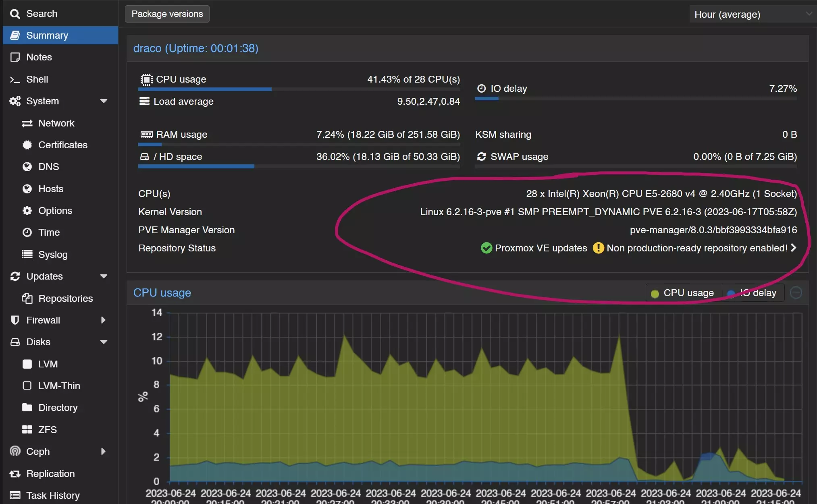817x504 pixels.
Task: Click the load average value 9.50,2.47,0.84
Action: [428, 102]
